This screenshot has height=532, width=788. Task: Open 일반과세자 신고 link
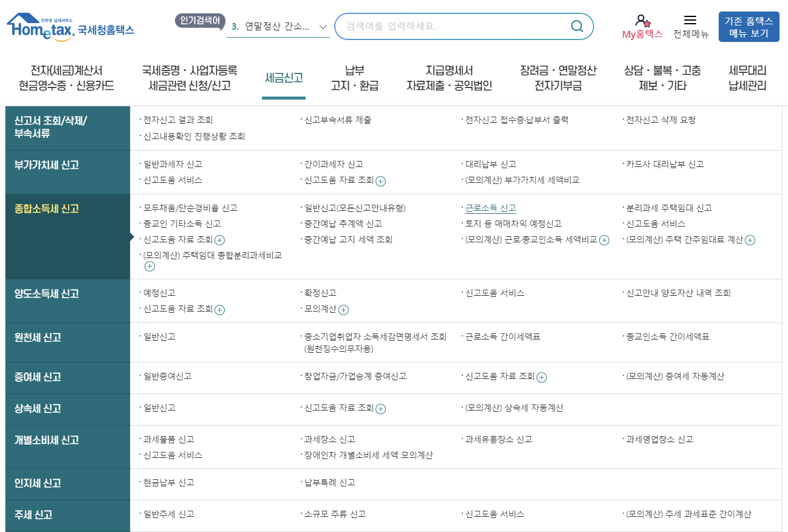click(x=173, y=165)
